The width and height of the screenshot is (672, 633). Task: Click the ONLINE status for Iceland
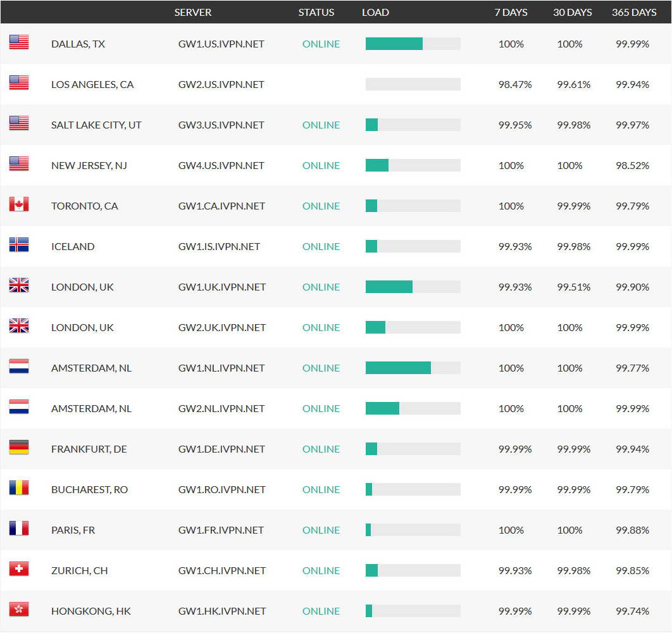click(321, 247)
